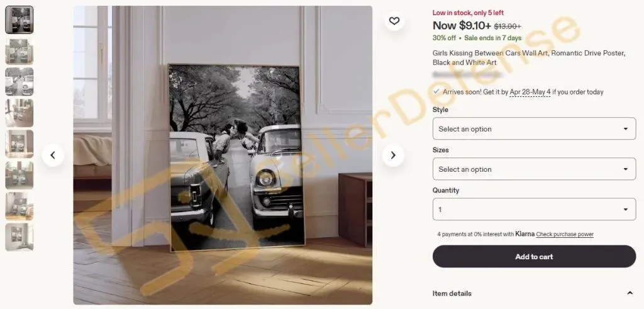Select the third thumbnail showing cars on street

[x=19, y=82]
